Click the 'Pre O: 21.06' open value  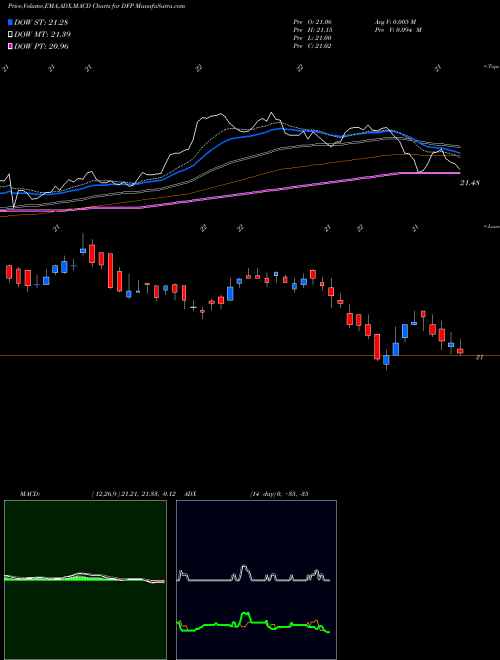(x=312, y=21)
